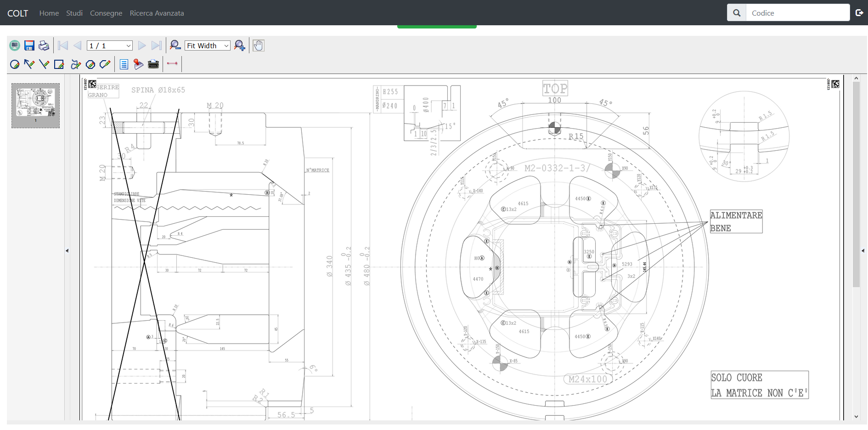Click the SOLO CUORE note on drawing
Image resolution: width=868 pixels, height=430 pixels.
760,385
